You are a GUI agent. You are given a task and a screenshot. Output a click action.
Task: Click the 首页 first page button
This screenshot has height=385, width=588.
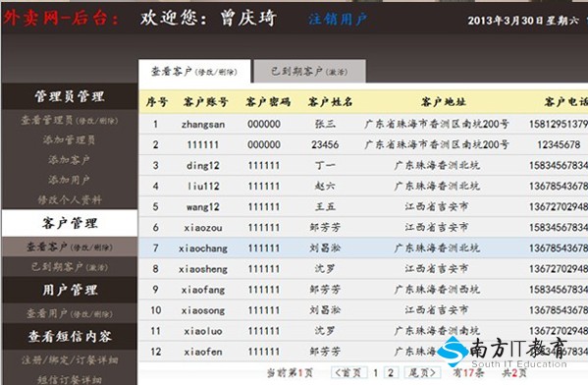[348, 372]
